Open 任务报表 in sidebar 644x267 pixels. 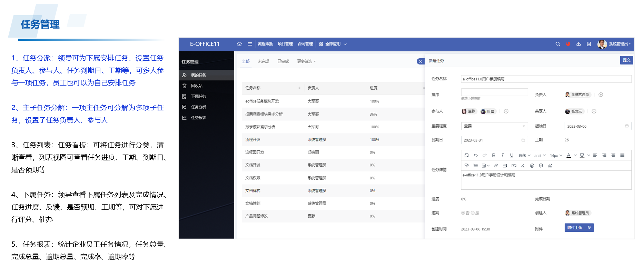206,118
